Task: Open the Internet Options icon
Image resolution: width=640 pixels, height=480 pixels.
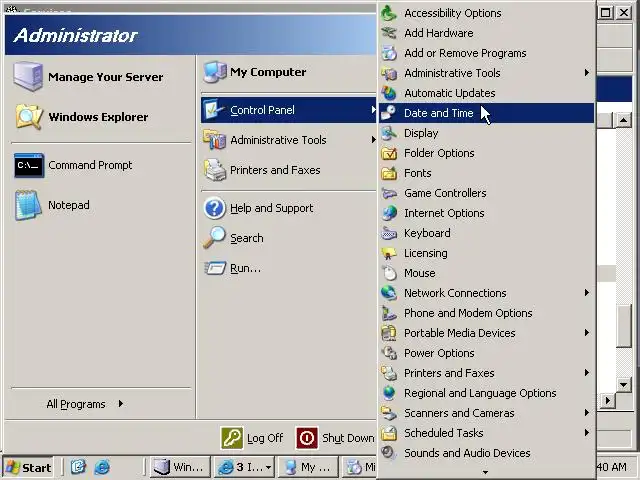Action: tap(389, 213)
